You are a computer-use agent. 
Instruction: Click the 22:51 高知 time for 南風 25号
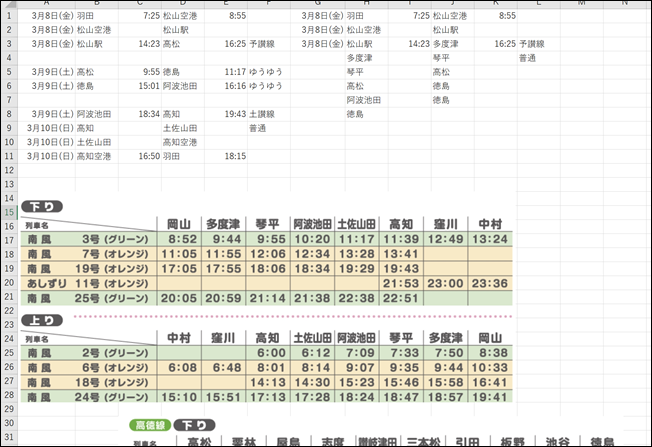point(401,299)
